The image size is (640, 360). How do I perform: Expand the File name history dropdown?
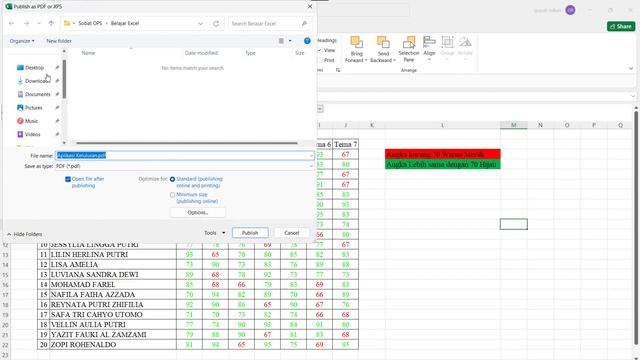point(311,156)
